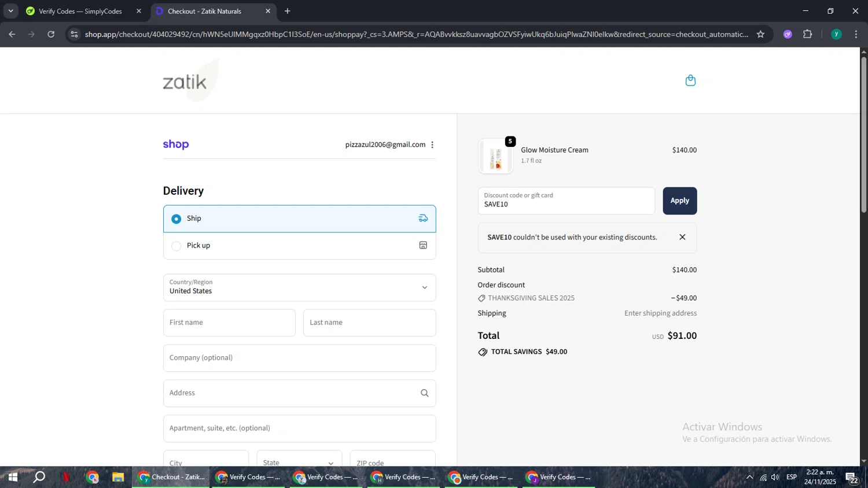868x488 pixels.
Task: Expand the Country/Region dropdown
Action: pos(299,287)
